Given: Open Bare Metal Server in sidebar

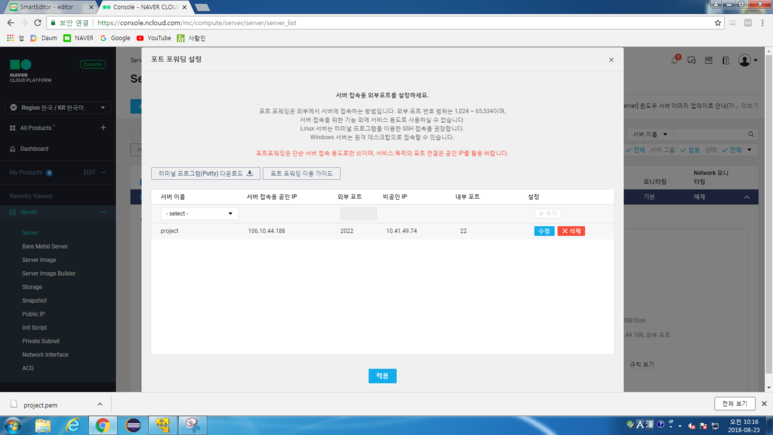Looking at the screenshot, I should [45, 246].
